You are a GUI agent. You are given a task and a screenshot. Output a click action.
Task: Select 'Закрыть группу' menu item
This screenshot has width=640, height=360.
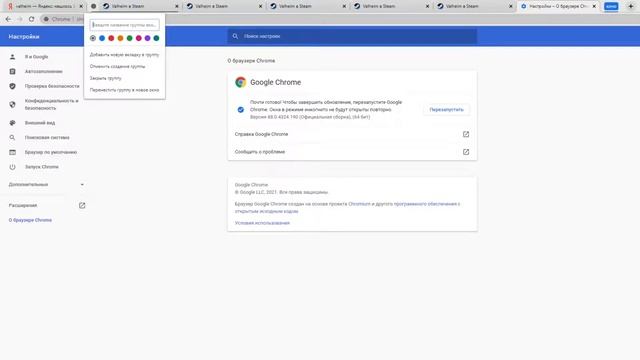click(124, 78)
